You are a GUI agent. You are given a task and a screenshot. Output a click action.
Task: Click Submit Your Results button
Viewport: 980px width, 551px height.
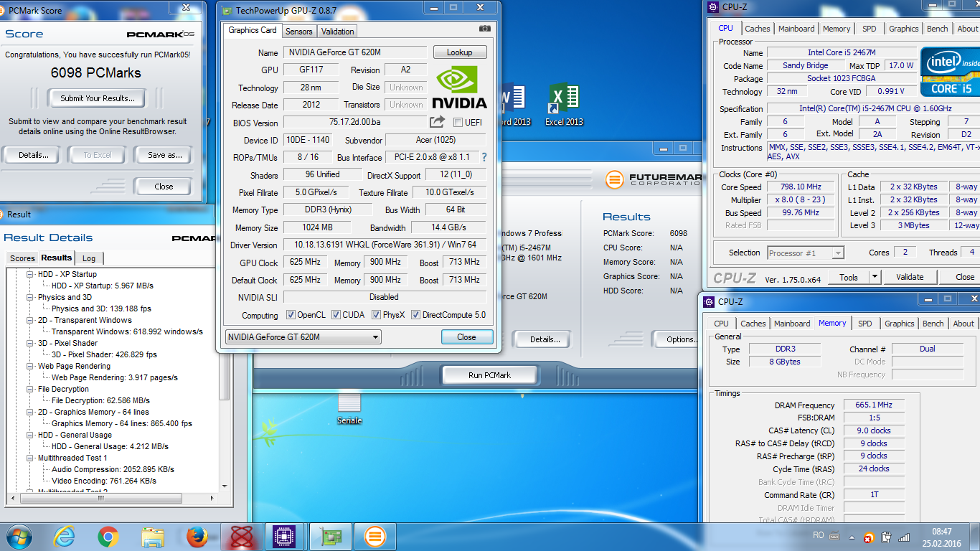97,98
